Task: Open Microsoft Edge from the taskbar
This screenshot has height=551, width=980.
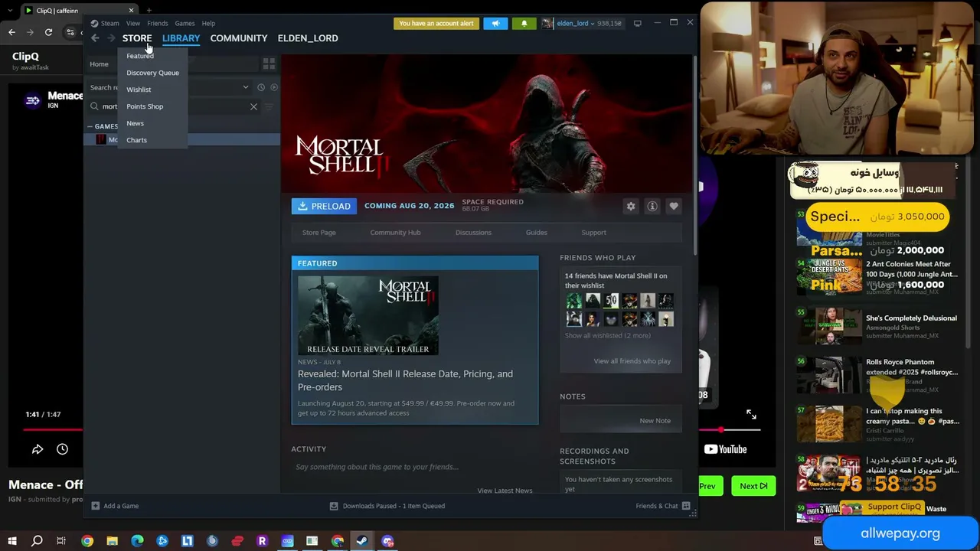Action: (x=137, y=541)
